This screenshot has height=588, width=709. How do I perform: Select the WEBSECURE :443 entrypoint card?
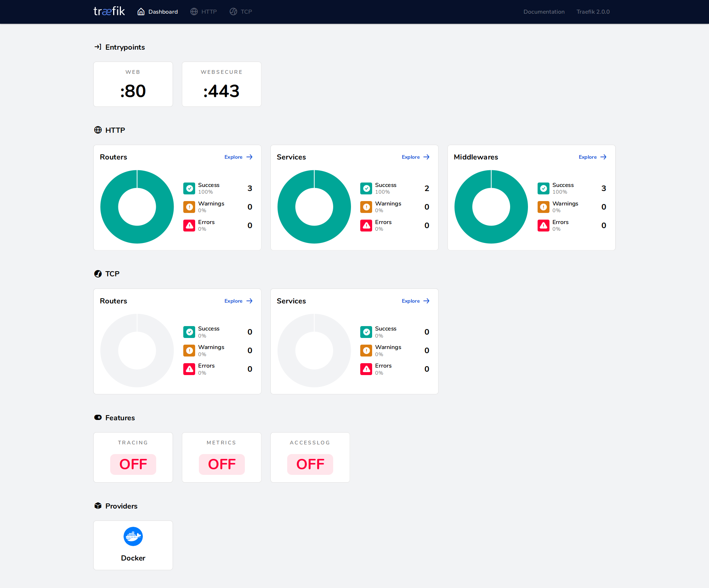[221, 84]
